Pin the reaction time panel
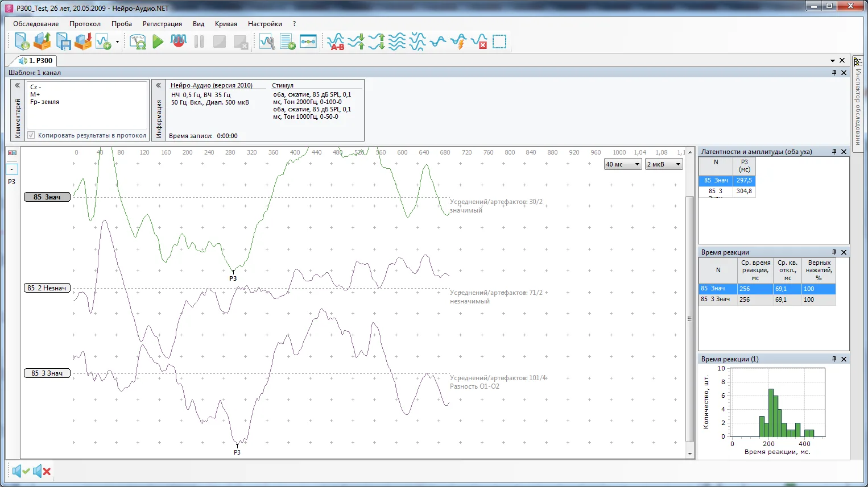Image resolution: width=868 pixels, height=487 pixels. [x=834, y=252]
